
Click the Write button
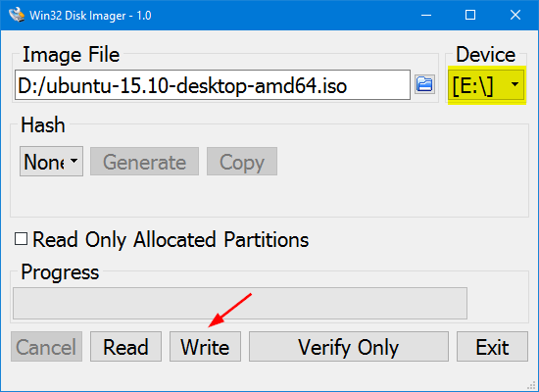click(x=205, y=346)
